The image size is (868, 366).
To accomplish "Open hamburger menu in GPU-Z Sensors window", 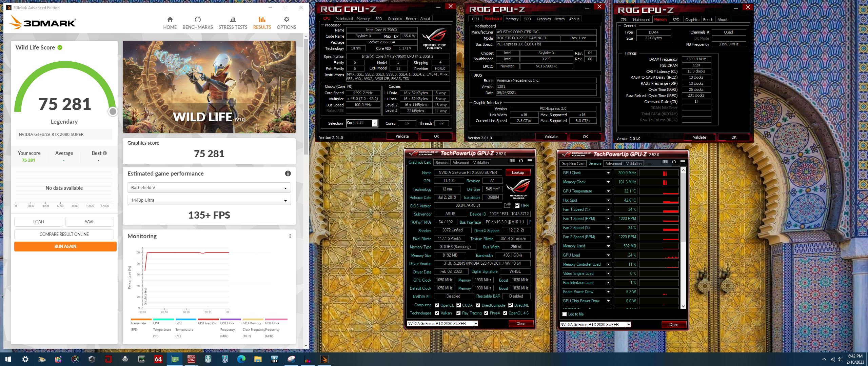I will [x=683, y=162].
